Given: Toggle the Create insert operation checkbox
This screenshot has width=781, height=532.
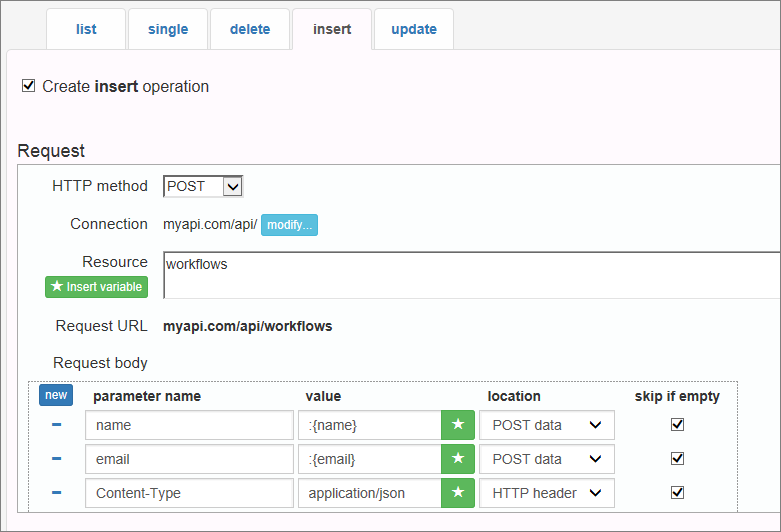Looking at the screenshot, I should click(x=28, y=86).
